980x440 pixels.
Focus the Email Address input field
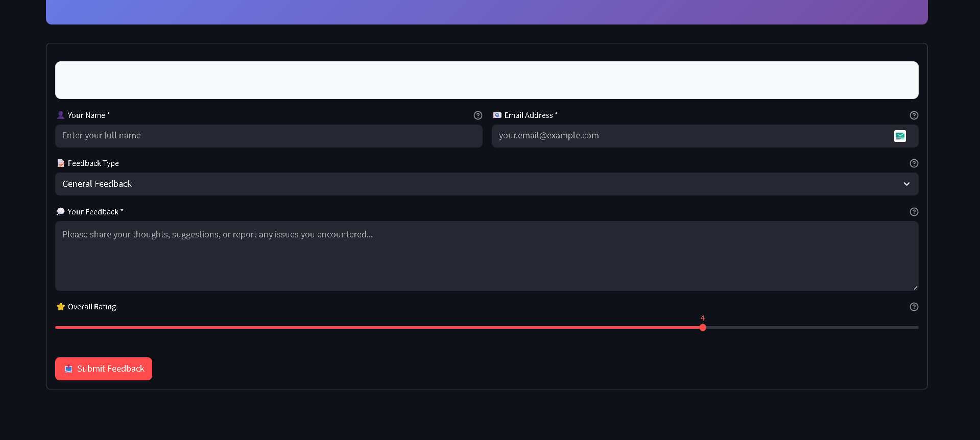[705, 136]
